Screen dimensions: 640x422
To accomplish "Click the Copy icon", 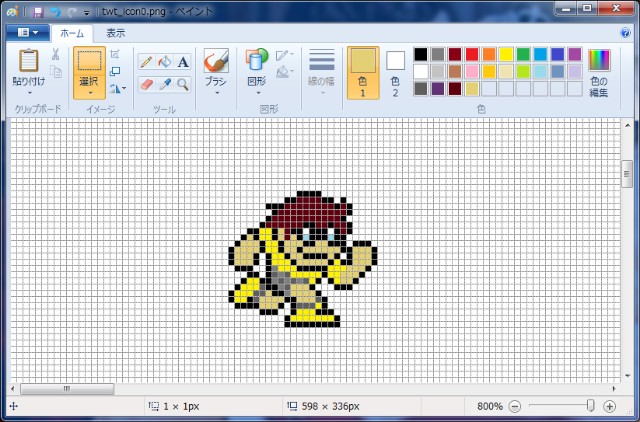I will [56, 72].
